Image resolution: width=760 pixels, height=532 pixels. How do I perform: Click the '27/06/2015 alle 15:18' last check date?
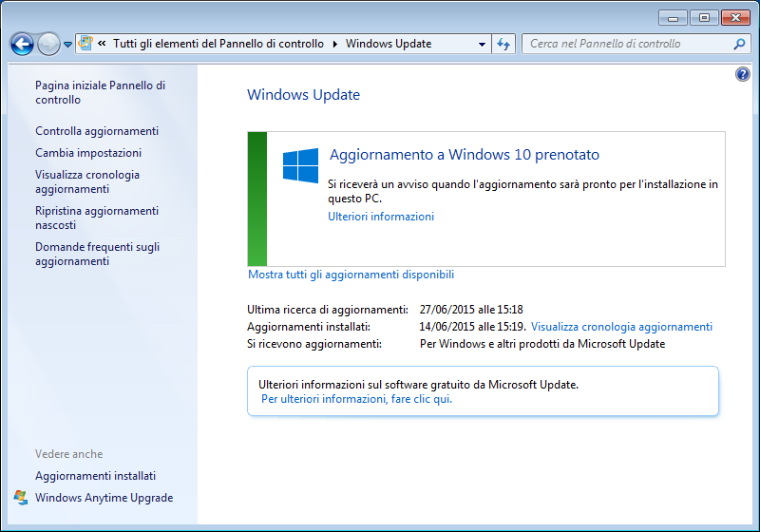[471, 310]
